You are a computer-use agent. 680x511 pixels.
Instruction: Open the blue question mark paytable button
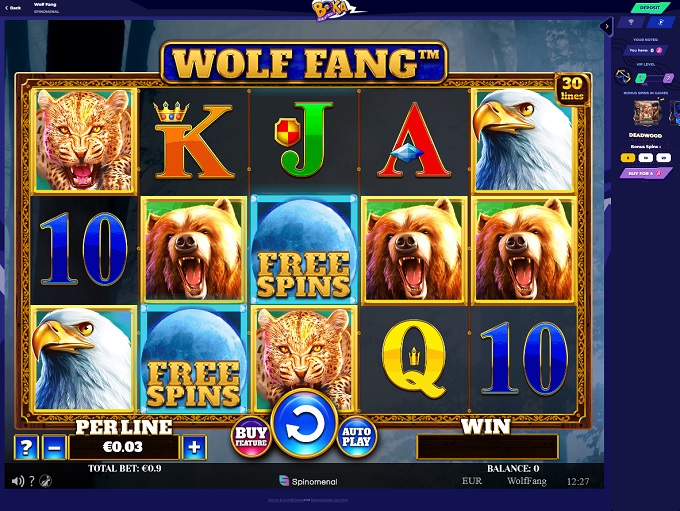coord(26,447)
